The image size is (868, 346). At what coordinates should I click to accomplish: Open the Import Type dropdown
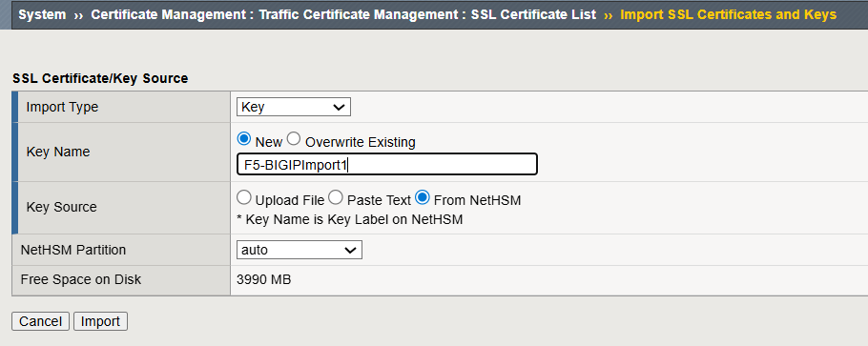pos(294,108)
